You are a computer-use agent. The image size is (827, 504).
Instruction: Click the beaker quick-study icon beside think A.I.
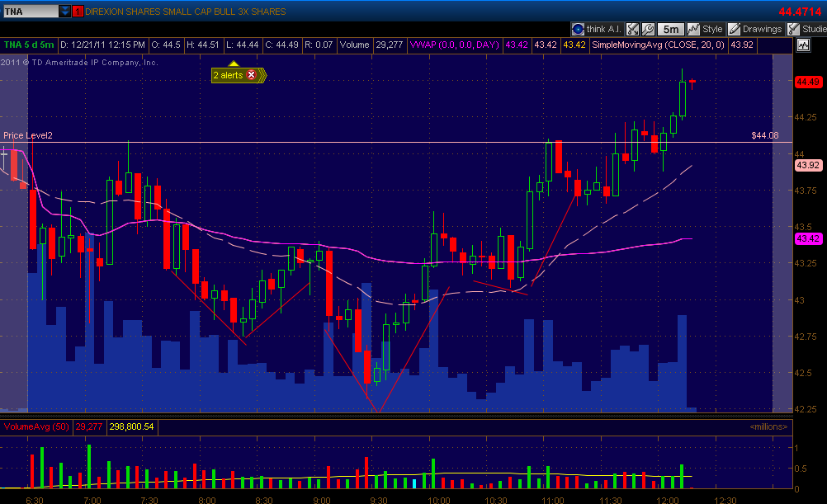point(632,30)
